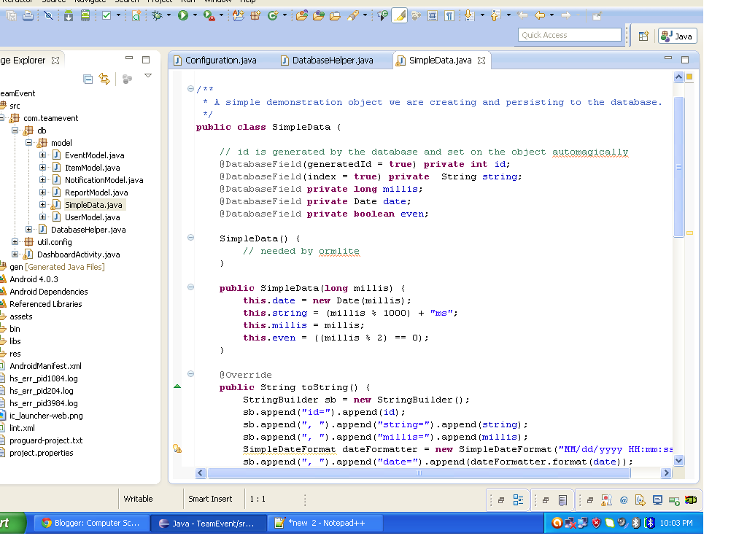This screenshot has height=560, width=747.
Task: Select the Referenced Libraries node
Action: pyautogui.click(x=46, y=304)
